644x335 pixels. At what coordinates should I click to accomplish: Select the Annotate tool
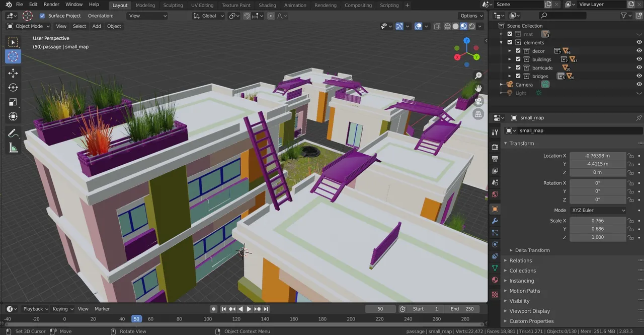click(13, 133)
